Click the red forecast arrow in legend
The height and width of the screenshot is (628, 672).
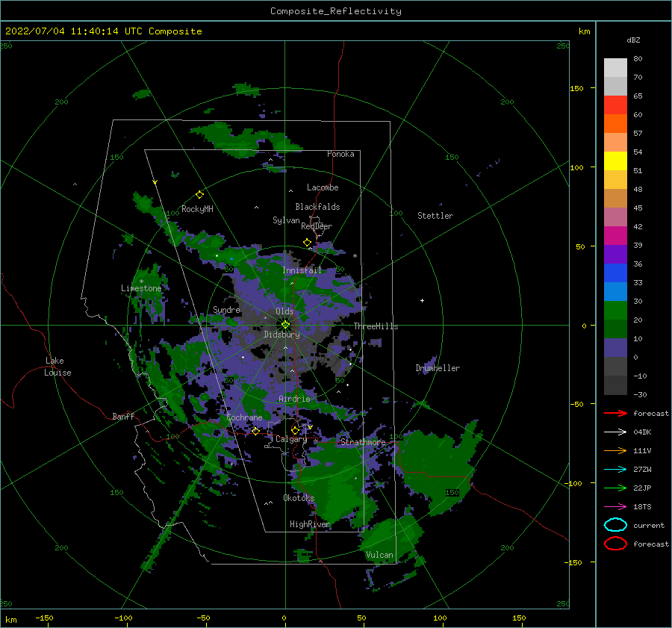[615, 413]
